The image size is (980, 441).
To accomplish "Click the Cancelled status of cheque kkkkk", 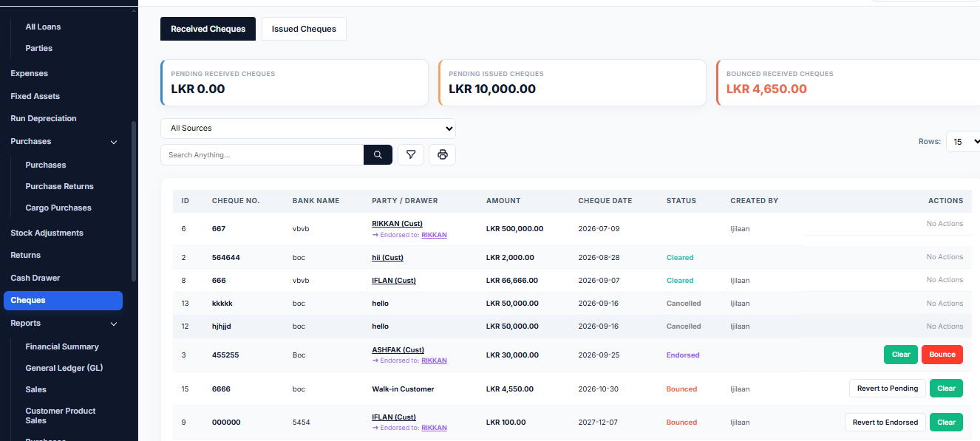I will pos(684,304).
